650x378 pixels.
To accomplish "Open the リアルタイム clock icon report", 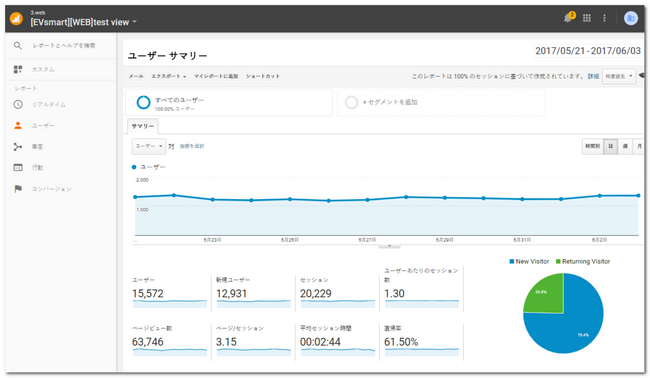I will point(18,104).
